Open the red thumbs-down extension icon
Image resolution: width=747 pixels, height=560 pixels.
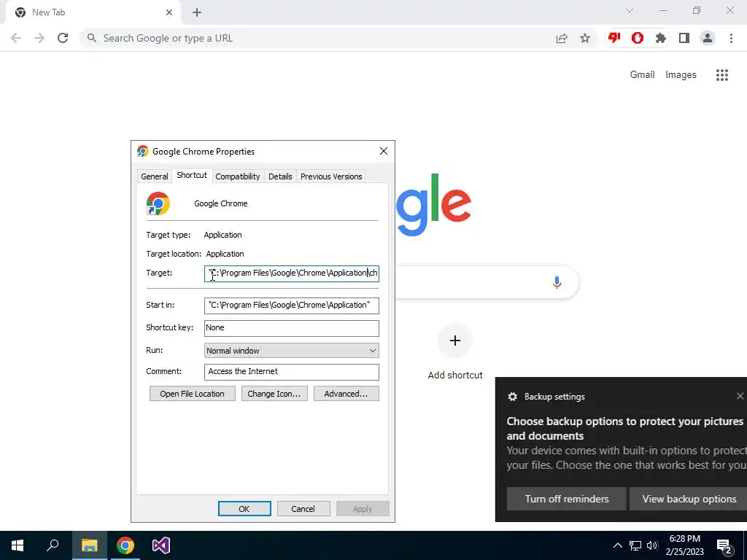614,38
